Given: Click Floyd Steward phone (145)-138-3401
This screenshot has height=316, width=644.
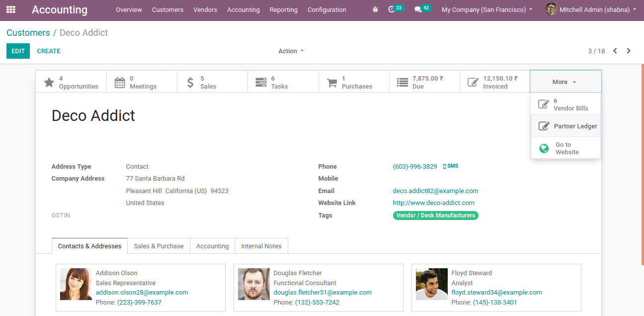Looking at the screenshot, I should pos(495,303).
